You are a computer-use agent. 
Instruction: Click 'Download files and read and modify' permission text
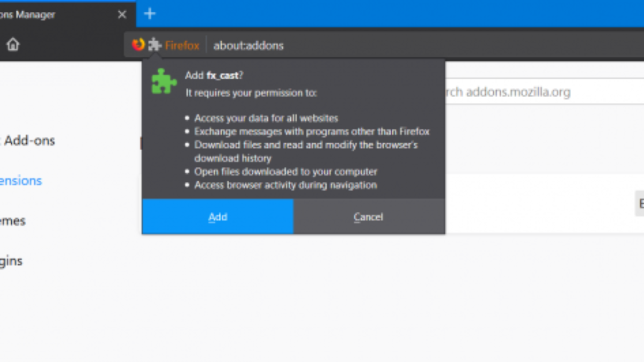(306, 151)
